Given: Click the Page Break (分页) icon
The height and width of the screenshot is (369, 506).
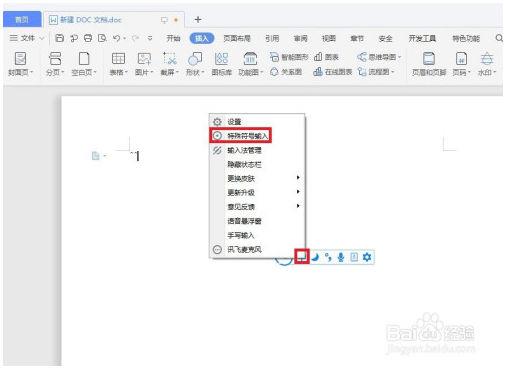Looking at the screenshot, I should pyautogui.click(x=55, y=59).
